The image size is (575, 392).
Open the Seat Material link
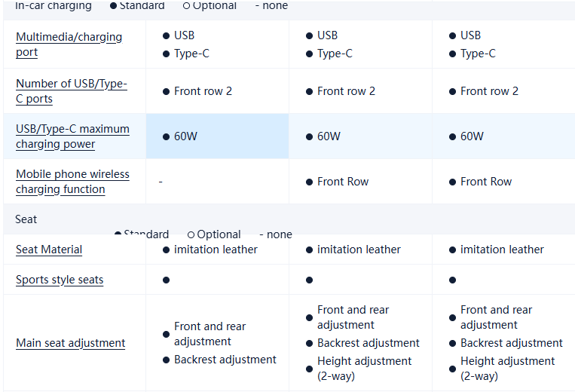tap(49, 250)
